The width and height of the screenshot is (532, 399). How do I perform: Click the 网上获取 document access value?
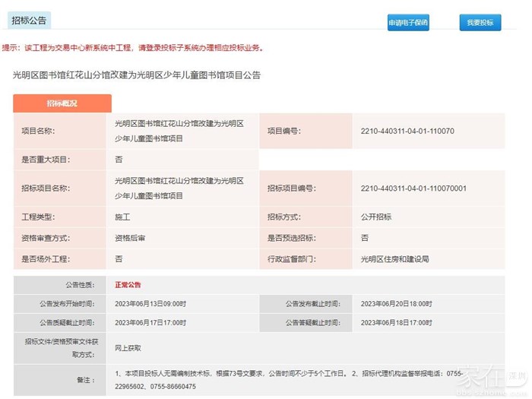128,347
